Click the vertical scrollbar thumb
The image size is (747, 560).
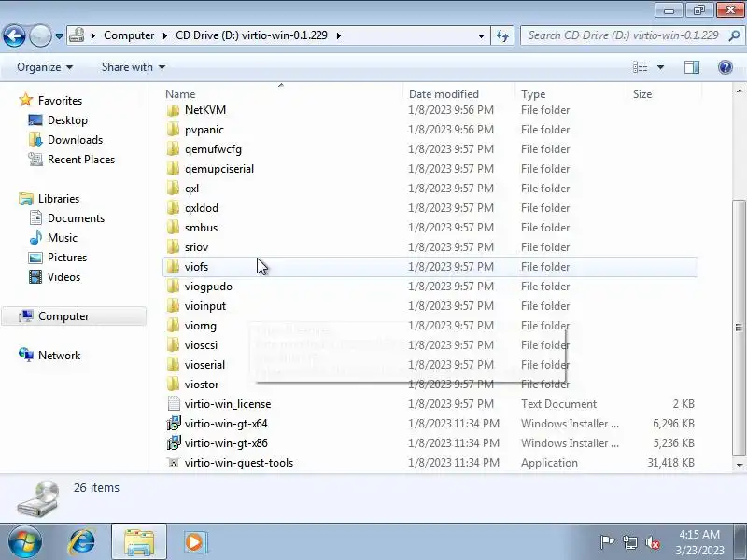coord(739,328)
